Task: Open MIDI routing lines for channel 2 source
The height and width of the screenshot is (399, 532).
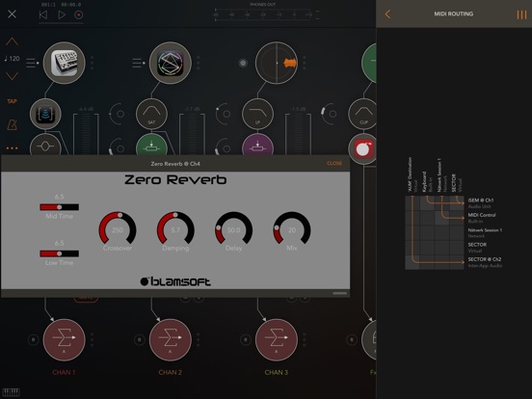Action: (x=139, y=63)
